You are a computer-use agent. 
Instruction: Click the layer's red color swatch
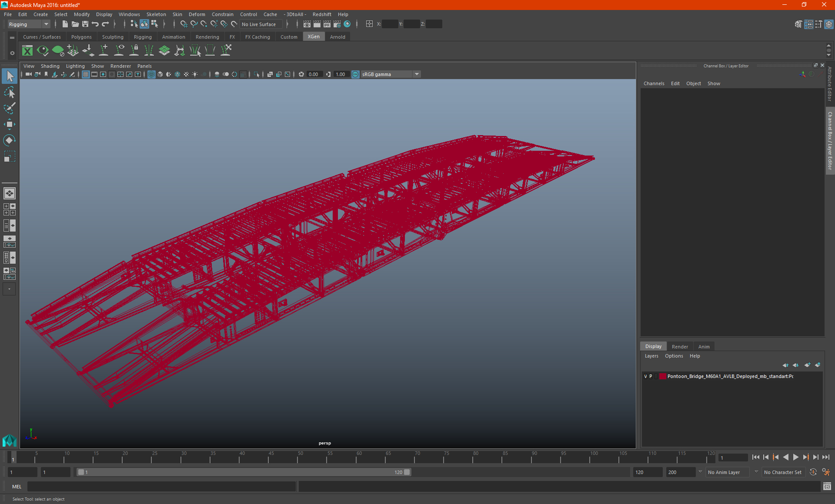(663, 376)
